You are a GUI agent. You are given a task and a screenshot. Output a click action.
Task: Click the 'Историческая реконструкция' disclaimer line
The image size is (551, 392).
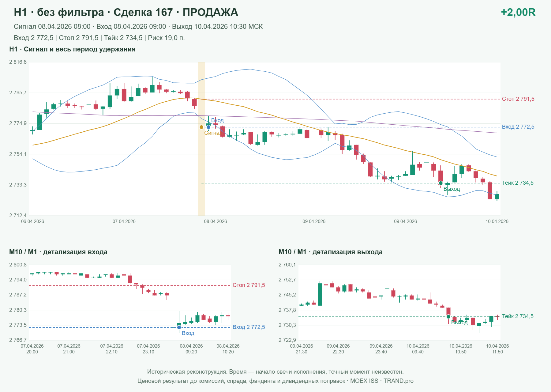(x=275, y=372)
